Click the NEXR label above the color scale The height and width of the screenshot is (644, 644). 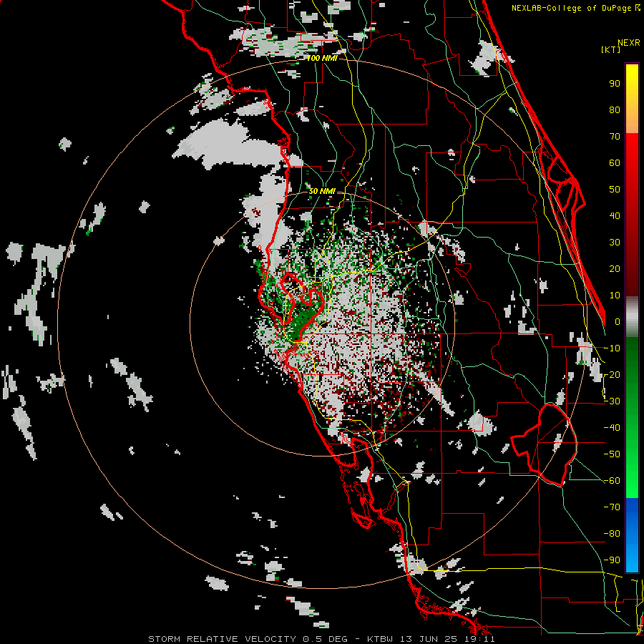(628, 43)
